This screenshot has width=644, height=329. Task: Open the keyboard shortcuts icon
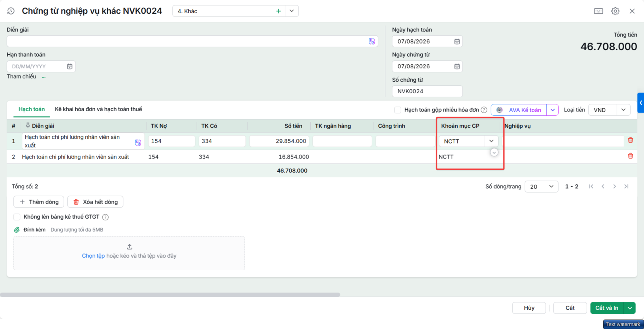[x=599, y=11]
